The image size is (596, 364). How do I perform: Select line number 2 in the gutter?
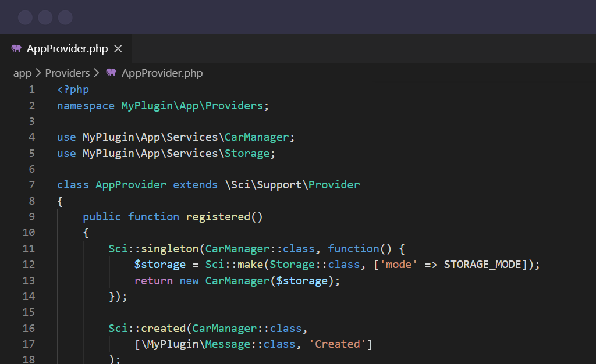(32, 105)
